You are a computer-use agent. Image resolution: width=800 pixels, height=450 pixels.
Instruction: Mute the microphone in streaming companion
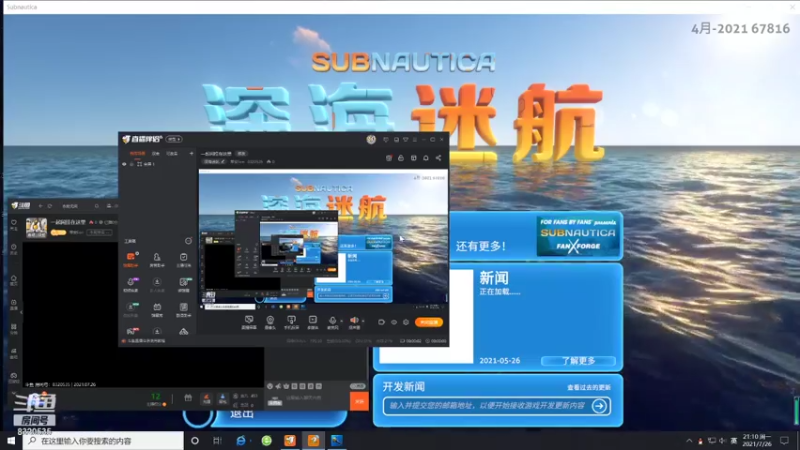coord(333,320)
